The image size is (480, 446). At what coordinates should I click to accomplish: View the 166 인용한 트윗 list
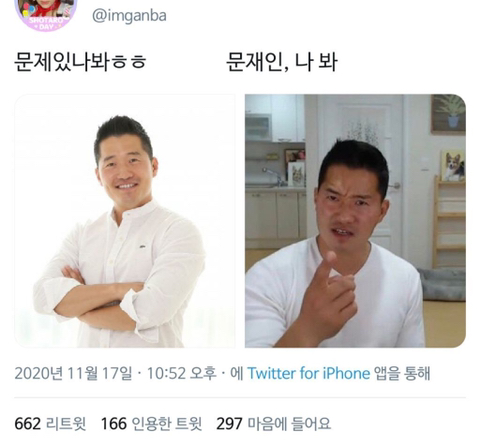151,424
